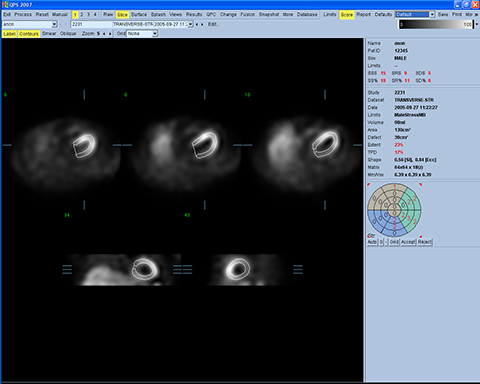Open the Change page

tap(228, 14)
